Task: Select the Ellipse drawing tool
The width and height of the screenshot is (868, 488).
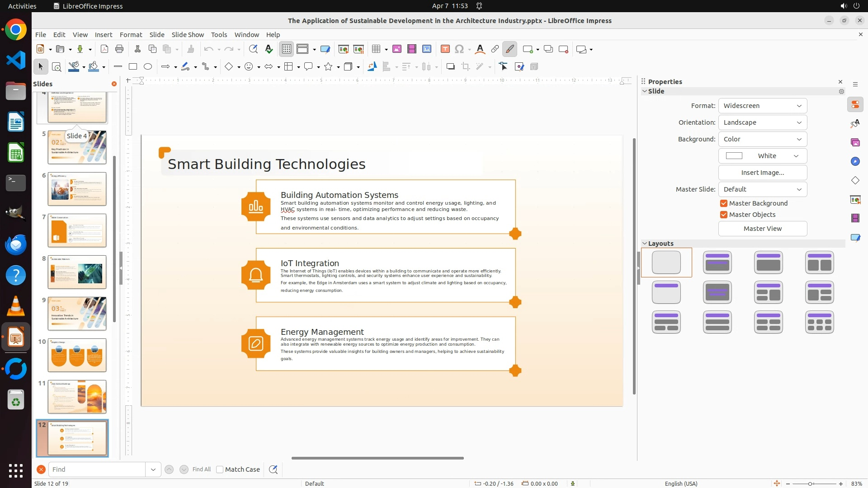Action: click(148, 67)
